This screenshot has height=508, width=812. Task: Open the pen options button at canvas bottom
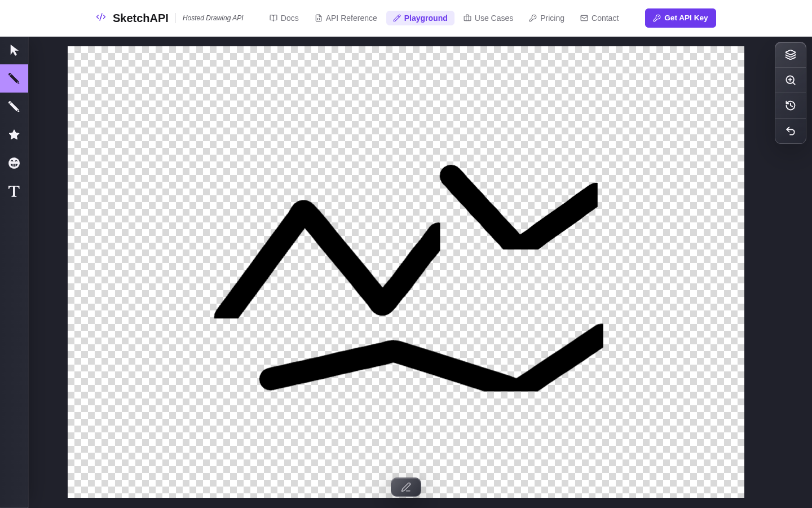pos(406,487)
